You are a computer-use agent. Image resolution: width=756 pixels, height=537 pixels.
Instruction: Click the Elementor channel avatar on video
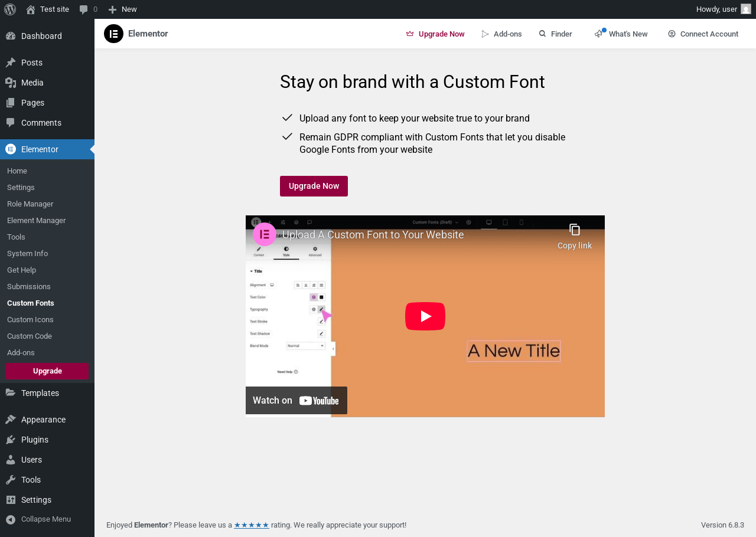(x=265, y=234)
